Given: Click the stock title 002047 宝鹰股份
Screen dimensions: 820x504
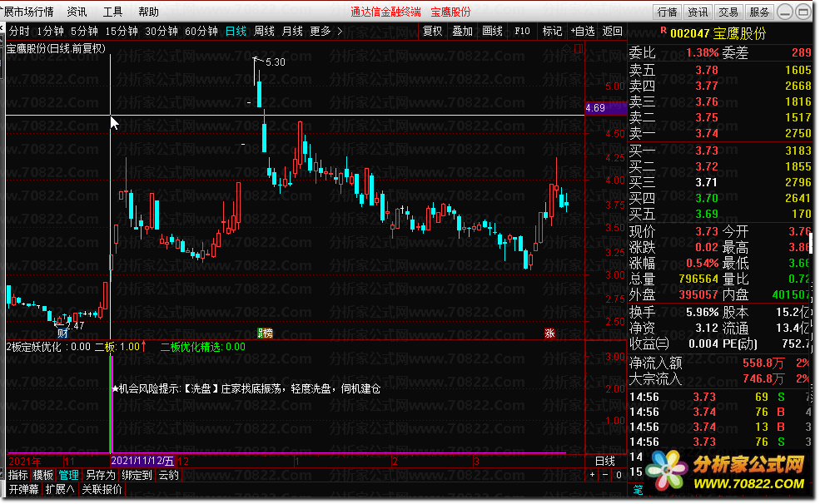Looking at the screenshot, I should (718, 33).
